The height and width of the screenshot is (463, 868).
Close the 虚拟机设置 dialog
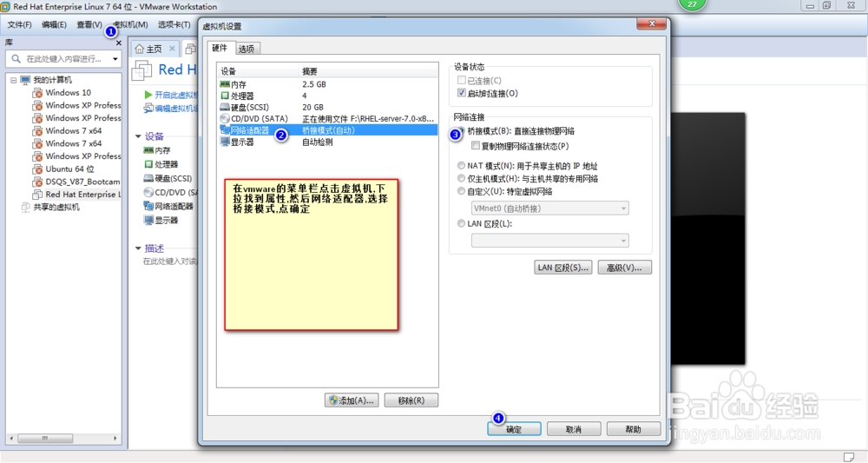pos(652,23)
